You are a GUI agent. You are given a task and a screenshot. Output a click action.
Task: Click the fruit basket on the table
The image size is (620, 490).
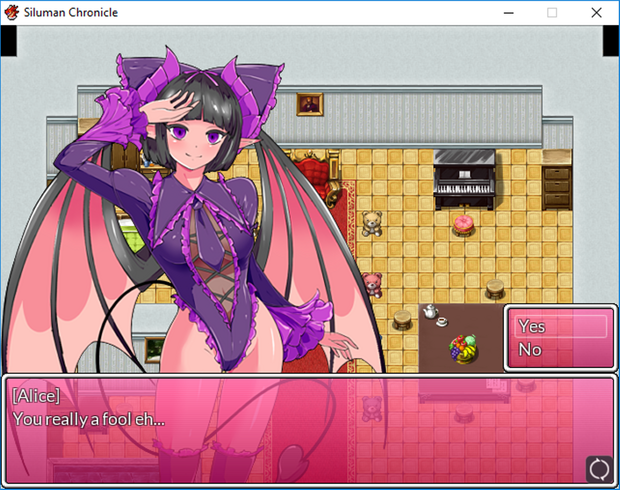coord(463,349)
